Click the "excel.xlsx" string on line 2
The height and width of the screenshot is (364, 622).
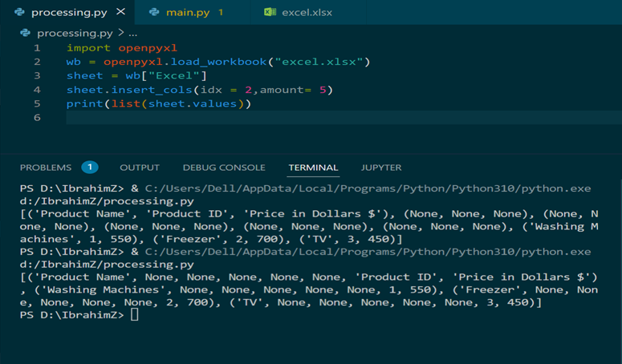coord(319,62)
